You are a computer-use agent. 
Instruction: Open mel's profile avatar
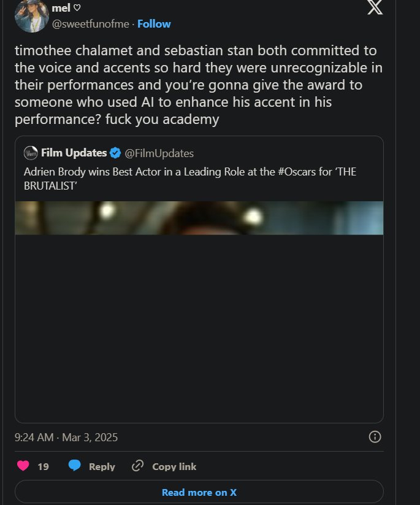pyautogui.click(x=31, y=15)
